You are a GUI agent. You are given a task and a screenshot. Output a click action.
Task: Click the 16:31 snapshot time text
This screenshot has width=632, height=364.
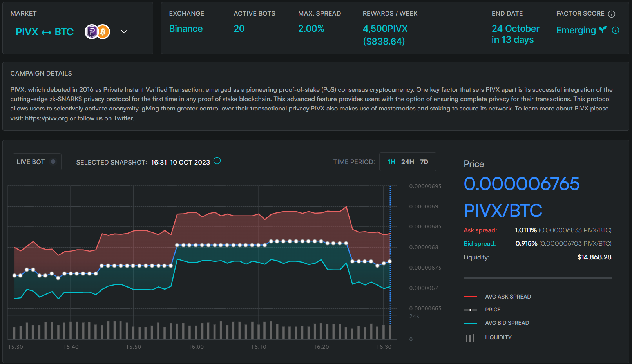[x=159, y=162]
